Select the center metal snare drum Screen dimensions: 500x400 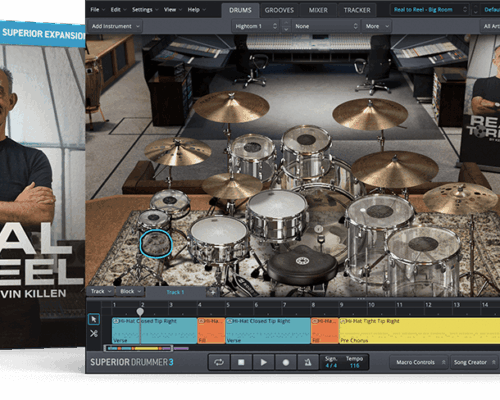[x=277, y=216]
